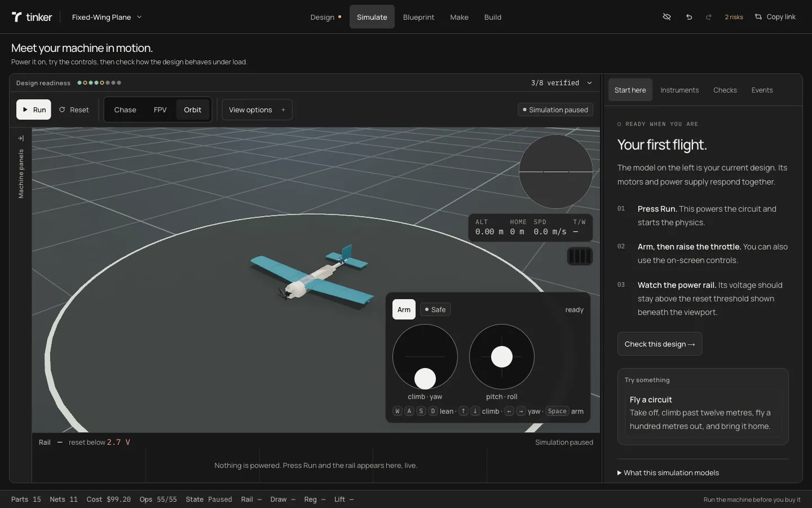This screenshot has width=812, height=508.
Task: Click the Check this design button
Action: click(x=660, y=344)
